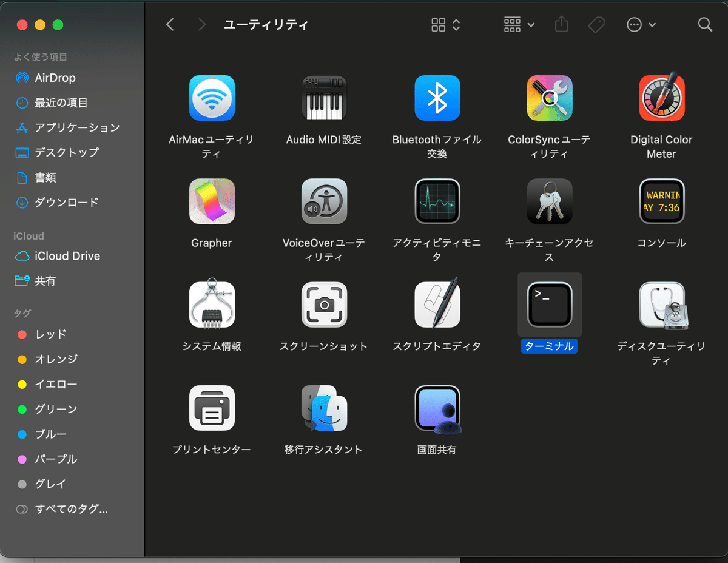Click the tag toolbar icon
The width and height of the screenshot is (728, 563).
597,24
